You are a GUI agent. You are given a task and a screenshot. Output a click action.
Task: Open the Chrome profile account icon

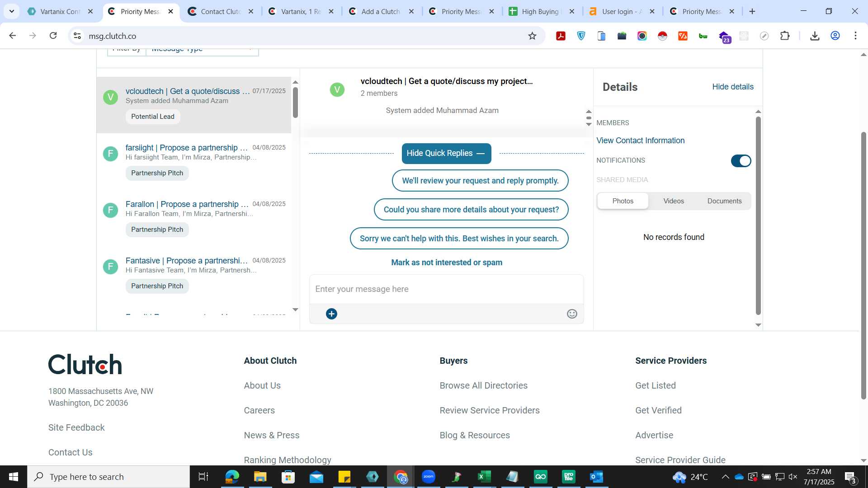coord(835,36)
